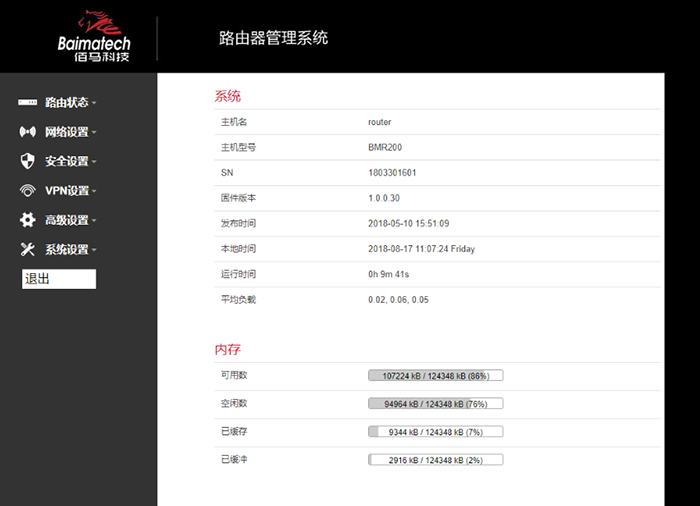Image resolution: width=700 pixels, height=506 pixels.
Task: Expand the 路由状态 dropdown arrow
Action: click(94, 103)
